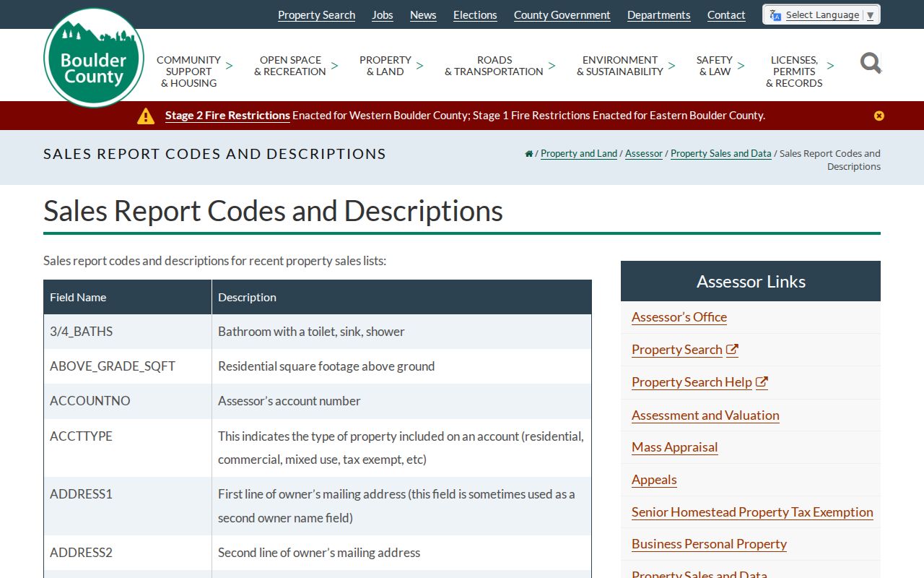Open Senior Homestead Property Tax Exemption link
The width and height of the screenshot is (924, 578).
pos(752,512)
